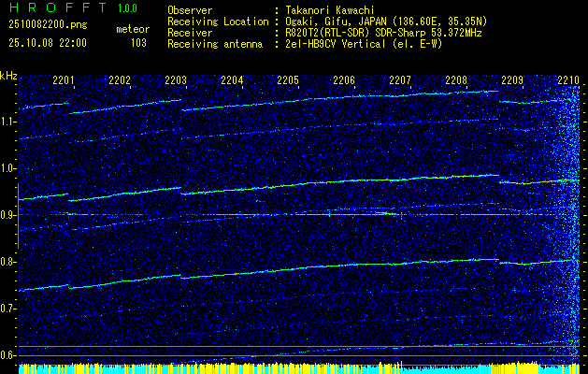Click the 2201 time marker
The height and width of the screenshot is (374, 588).
64,80
